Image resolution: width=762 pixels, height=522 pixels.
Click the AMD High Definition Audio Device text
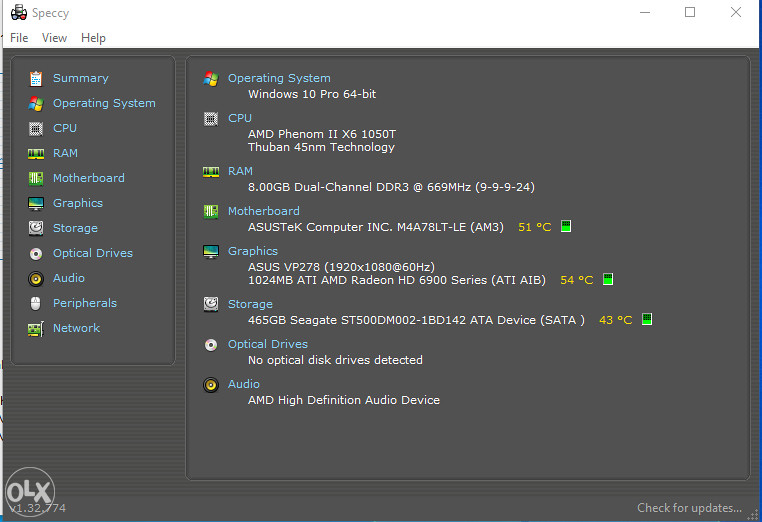[x=344, y=400]
